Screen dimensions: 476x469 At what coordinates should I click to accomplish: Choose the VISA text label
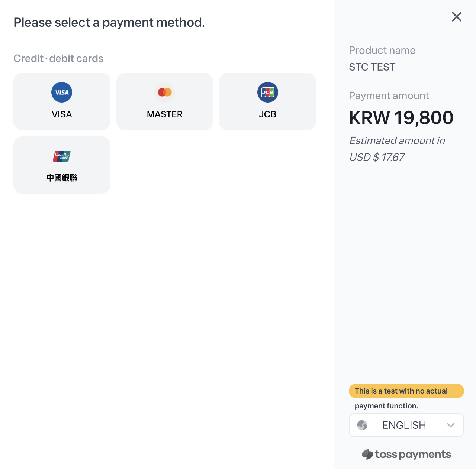(x=62, y=114)
